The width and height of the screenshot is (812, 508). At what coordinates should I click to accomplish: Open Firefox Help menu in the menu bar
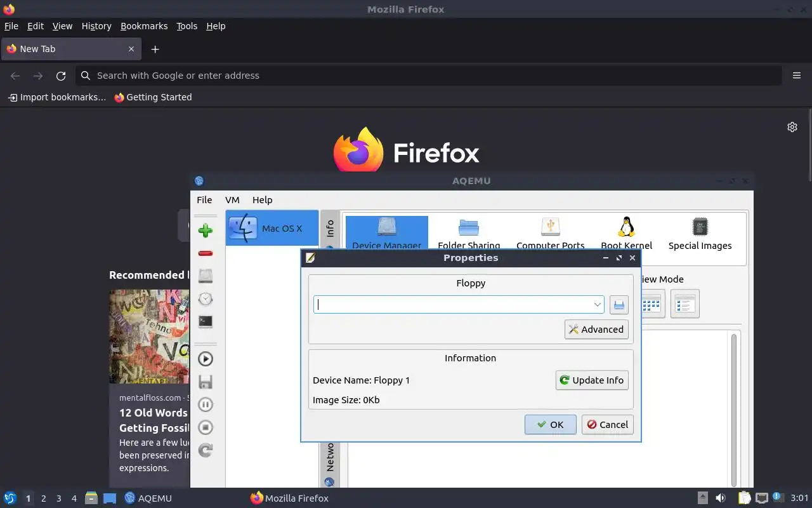pyautogui.click(x=216, y=26)
